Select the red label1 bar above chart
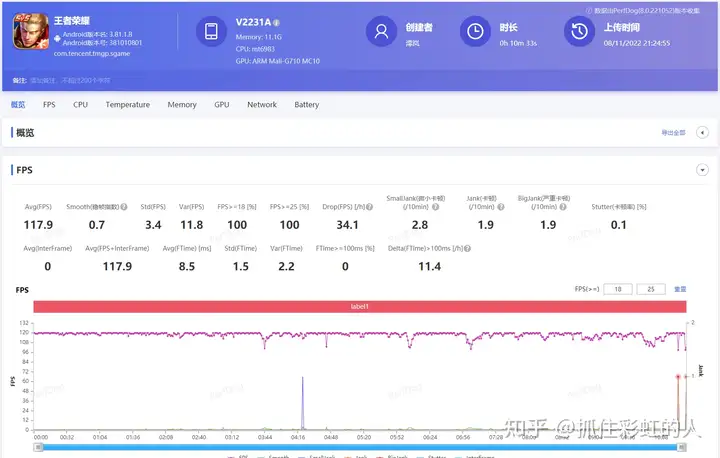Image resolution: width=720 pixels, height=458 pixels. coord(360,306)
